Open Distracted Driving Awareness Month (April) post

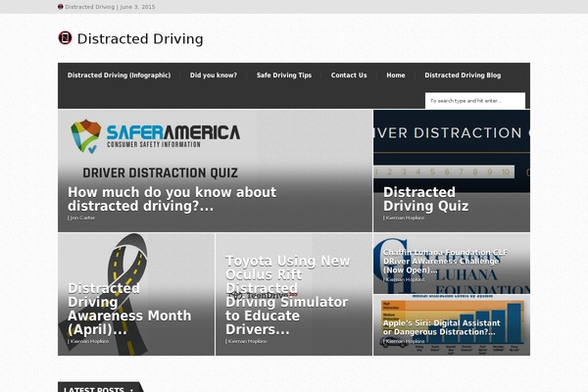(x=129, y=309)
